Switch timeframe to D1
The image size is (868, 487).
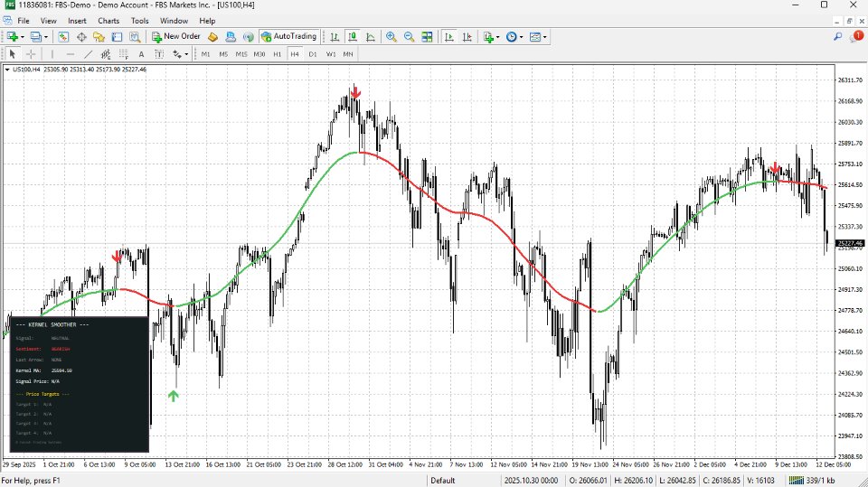(x=313, y=54)
